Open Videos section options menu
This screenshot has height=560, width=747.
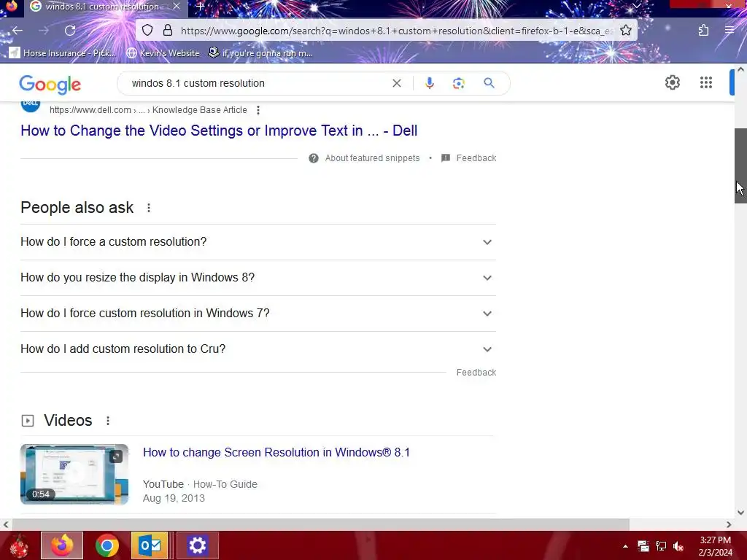[108, 421]
